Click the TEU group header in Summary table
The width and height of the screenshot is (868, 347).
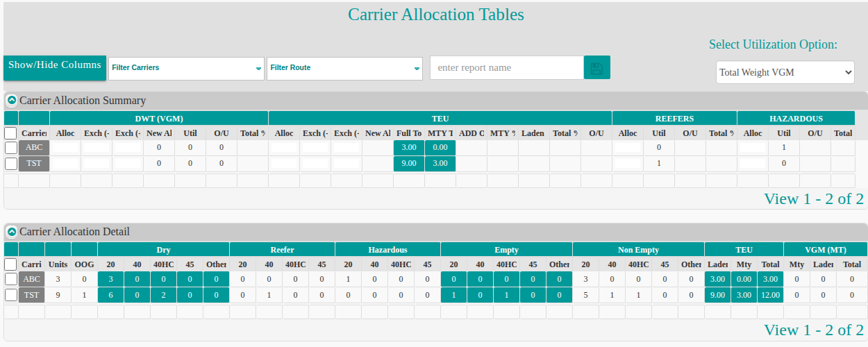pos(440,119)
